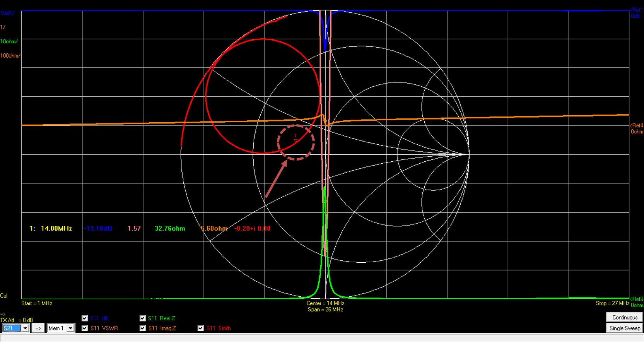Viewport: 644px width, 342px height.
Task: Hide the S11 Smith chart trace
Action: pos(201,328)
